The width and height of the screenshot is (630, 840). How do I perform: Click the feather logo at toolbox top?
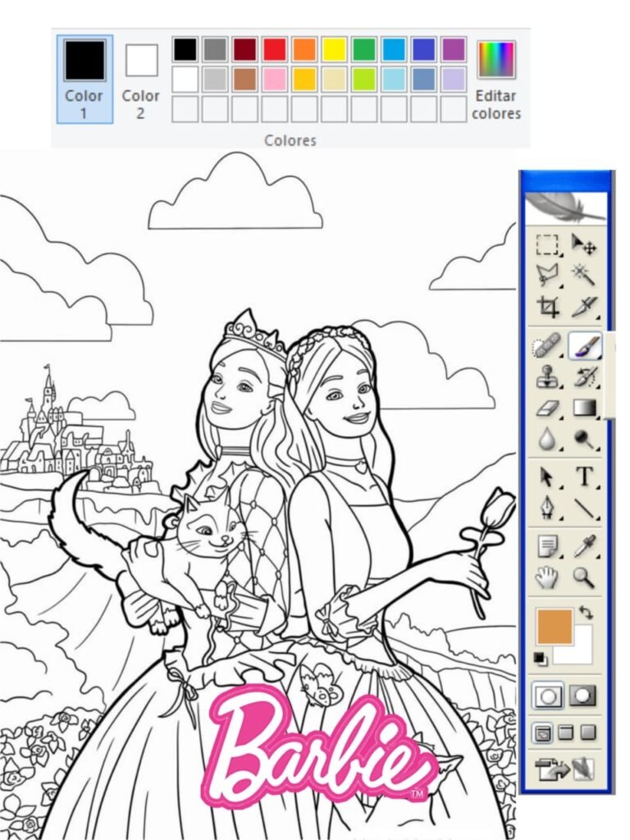click(x=566, y=208)
